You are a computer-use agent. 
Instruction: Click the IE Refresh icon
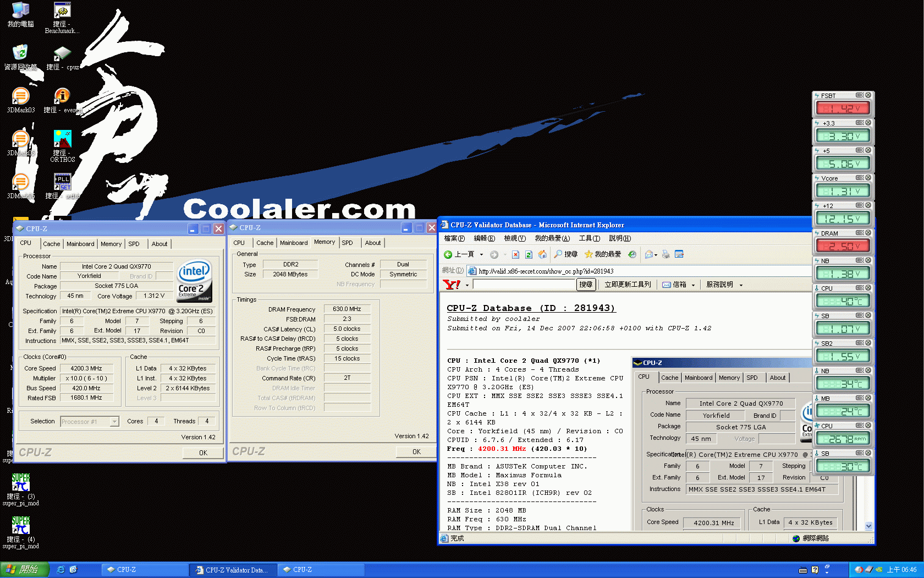tap(529, 254)
